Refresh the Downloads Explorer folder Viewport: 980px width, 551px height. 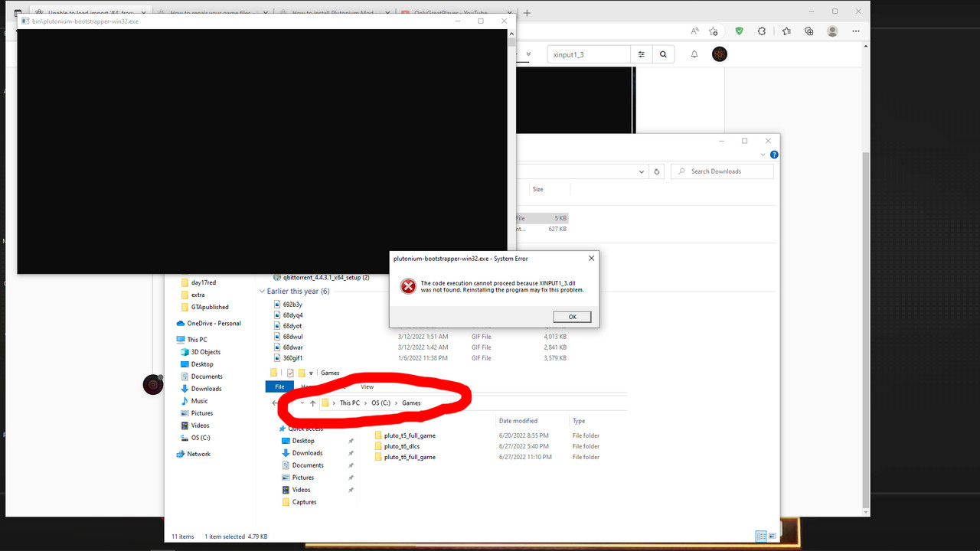point(656,171)
